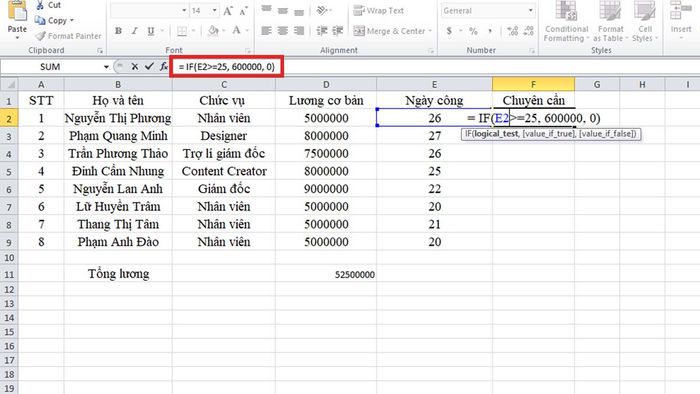Open Insert Function fx dialog

164,66
